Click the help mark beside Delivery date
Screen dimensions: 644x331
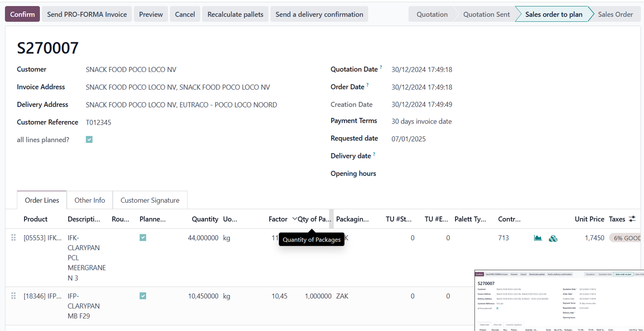coord(374,154)
